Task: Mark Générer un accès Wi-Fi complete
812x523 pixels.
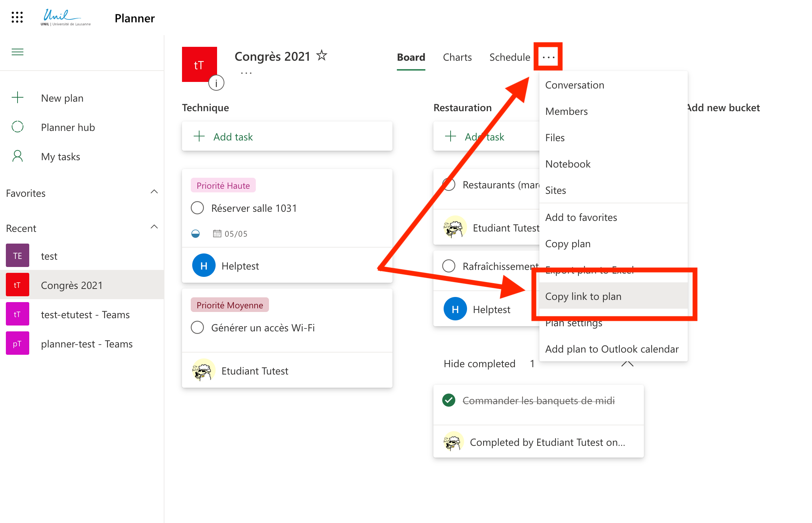Action: (x=197, y=327)
